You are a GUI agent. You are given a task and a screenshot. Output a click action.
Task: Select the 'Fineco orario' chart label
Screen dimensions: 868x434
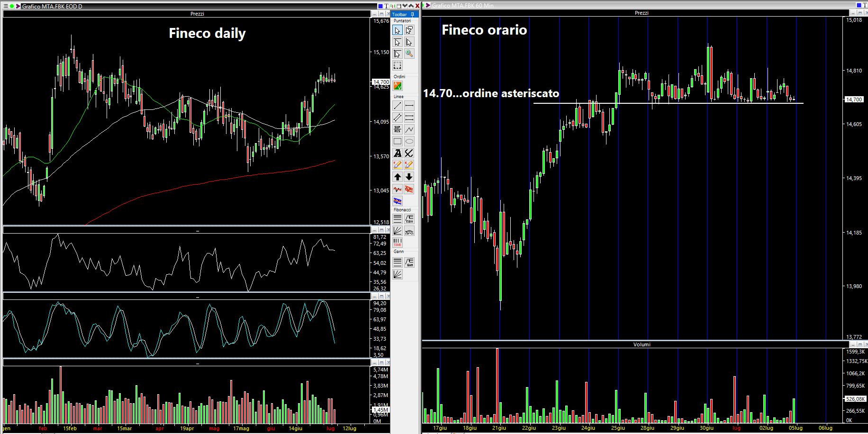pyautogui.click(x=484, y=30)
